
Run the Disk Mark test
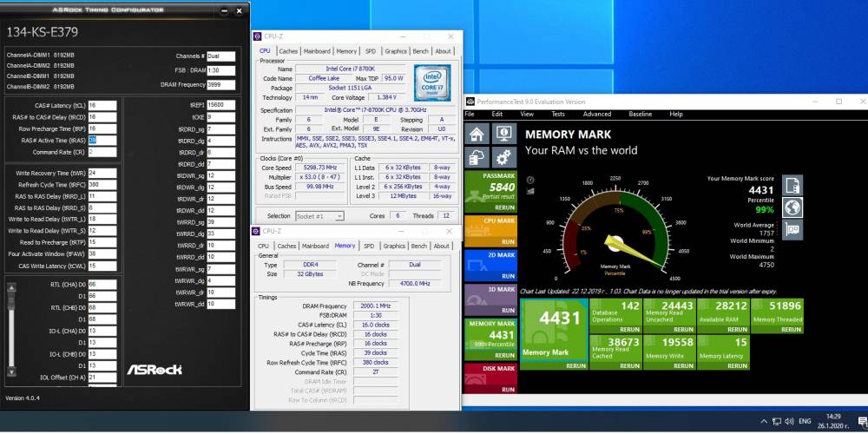[x=508, y=389]
